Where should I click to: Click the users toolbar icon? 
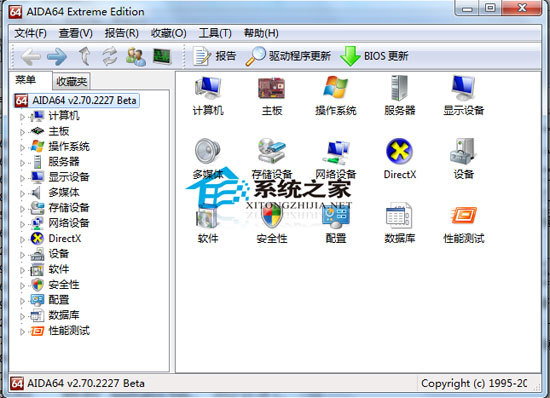(136, 56)
